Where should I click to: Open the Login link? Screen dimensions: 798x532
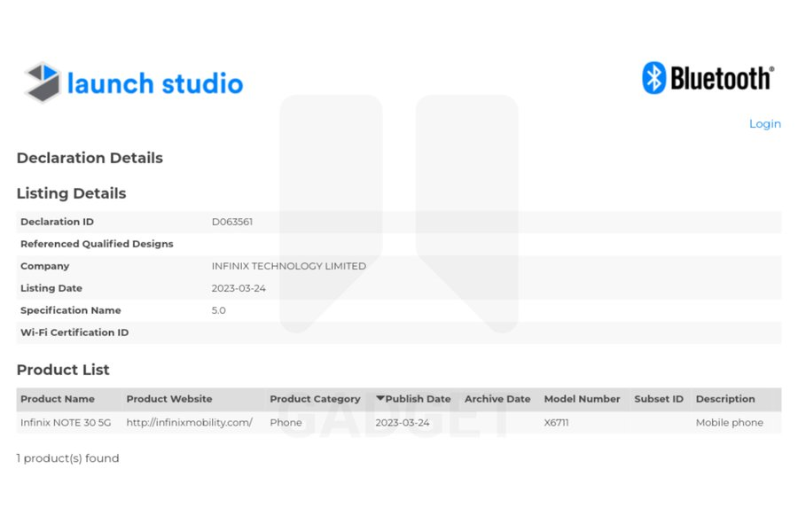764,124
